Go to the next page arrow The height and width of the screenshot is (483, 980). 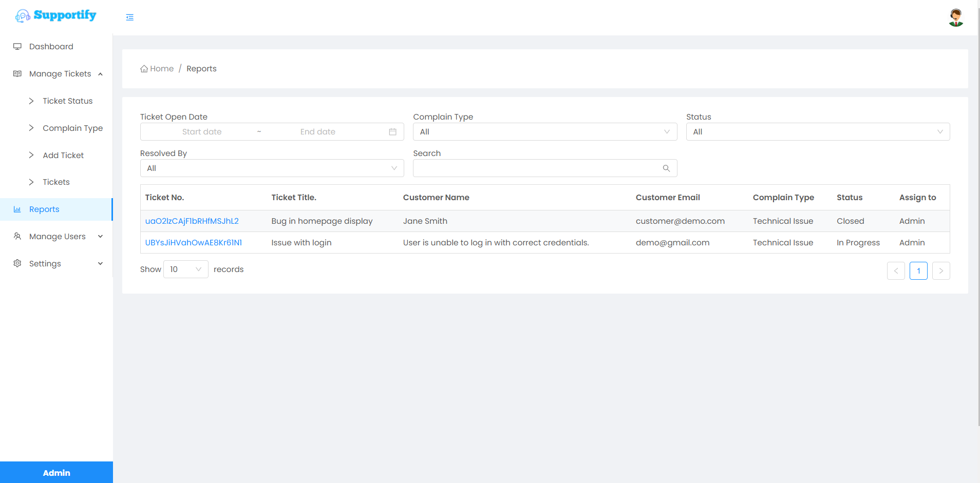coord(940,271)
